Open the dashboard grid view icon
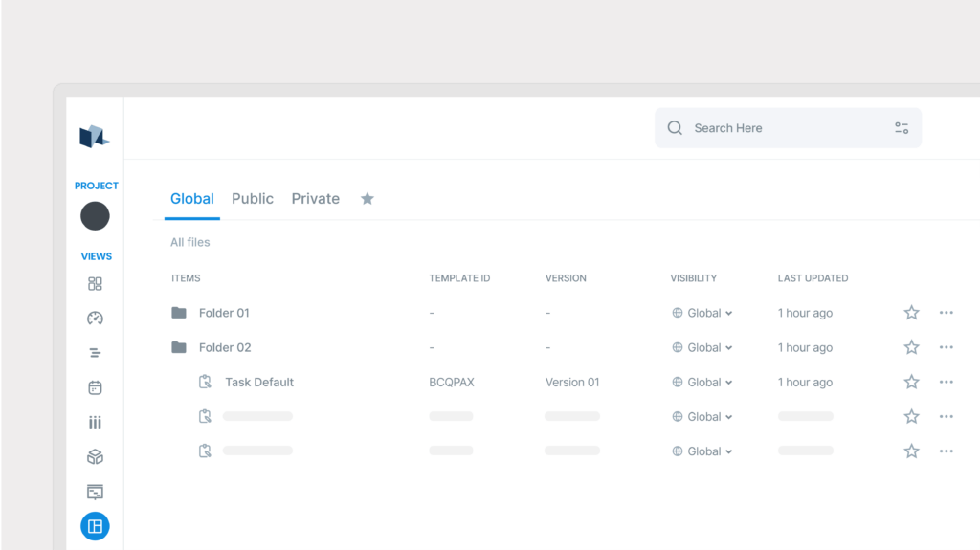The image size is (980, 550). pyautogui.click(x=95, y=284)
